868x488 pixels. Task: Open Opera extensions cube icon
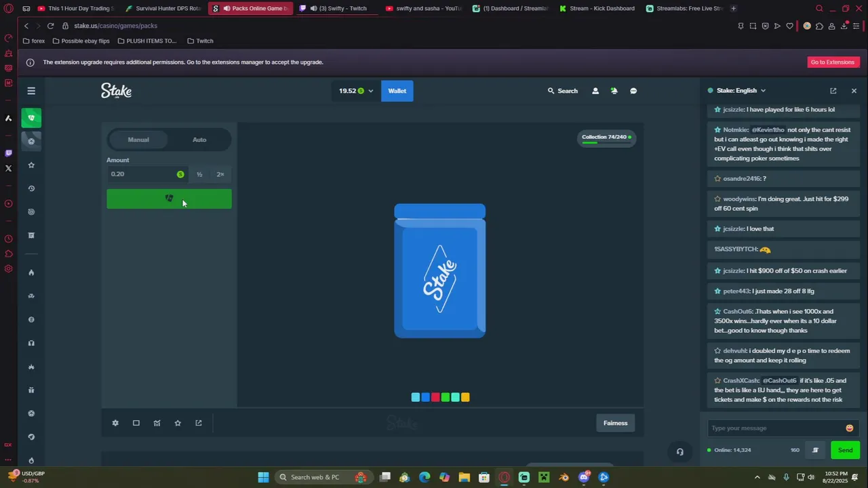(x=819, y=26)
